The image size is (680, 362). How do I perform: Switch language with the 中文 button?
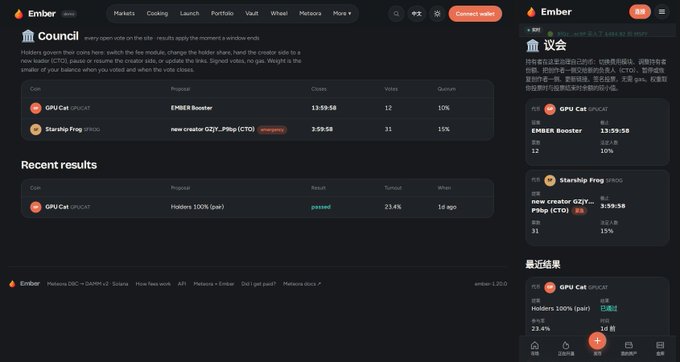point(416,14)
